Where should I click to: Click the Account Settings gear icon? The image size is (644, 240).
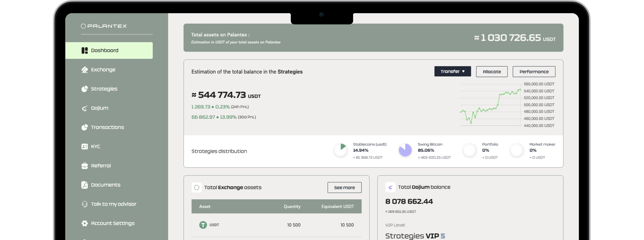click(84, 223)
